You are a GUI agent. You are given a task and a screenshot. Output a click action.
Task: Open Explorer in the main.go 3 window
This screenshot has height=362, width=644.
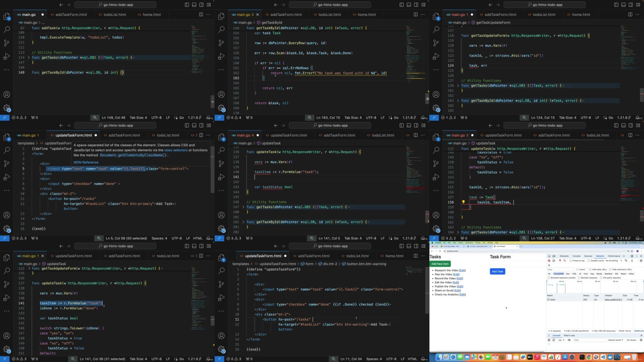(x=436, y=137)
